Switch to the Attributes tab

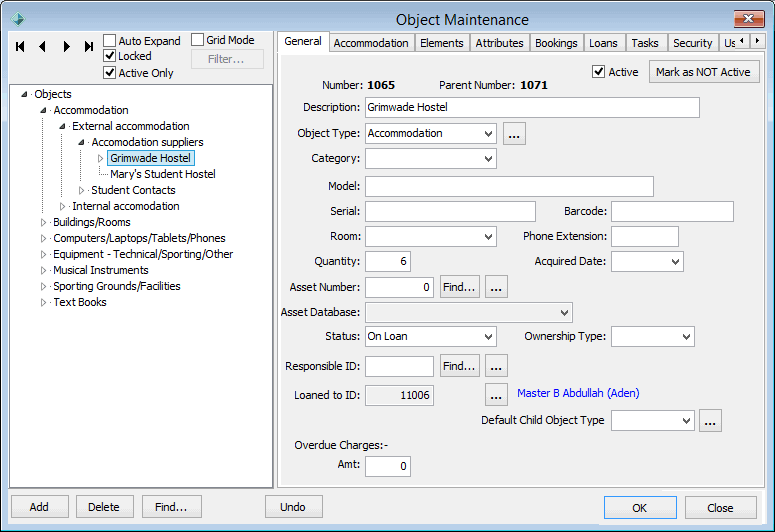(500, 43)
